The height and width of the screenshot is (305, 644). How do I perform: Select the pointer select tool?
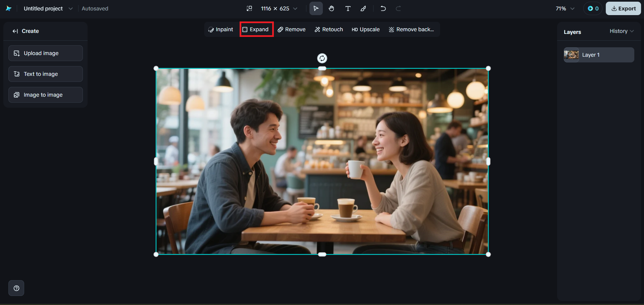tap(316, 8)
